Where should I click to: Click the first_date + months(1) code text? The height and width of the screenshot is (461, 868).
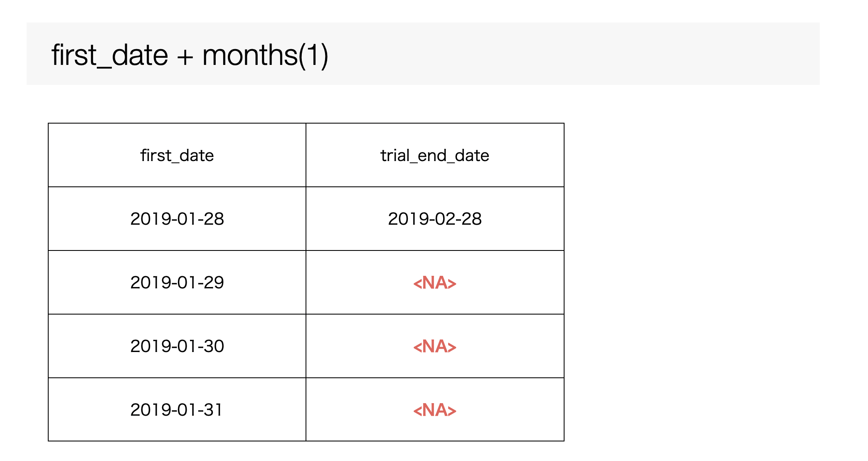point(190,56)
